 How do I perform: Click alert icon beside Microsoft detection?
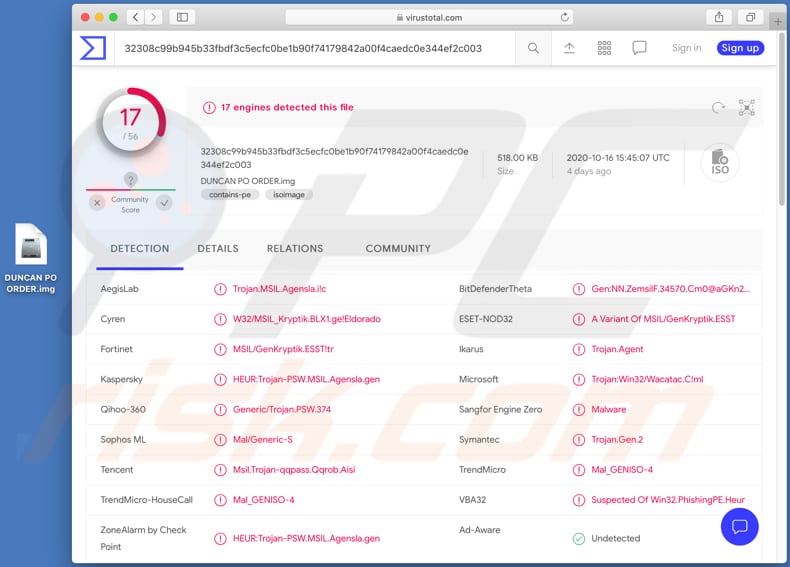[579, 380]
